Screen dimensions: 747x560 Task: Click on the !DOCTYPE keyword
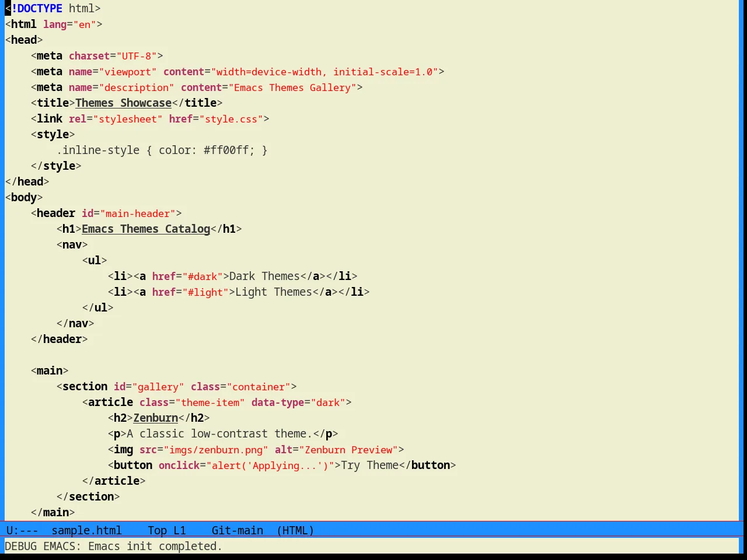tap(37, 8)
